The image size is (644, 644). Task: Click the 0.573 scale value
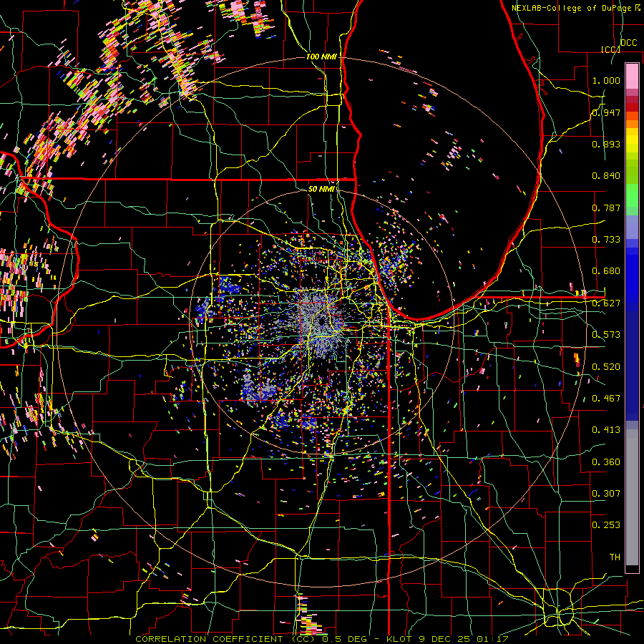pyautogui.click(x=606, y=335)
